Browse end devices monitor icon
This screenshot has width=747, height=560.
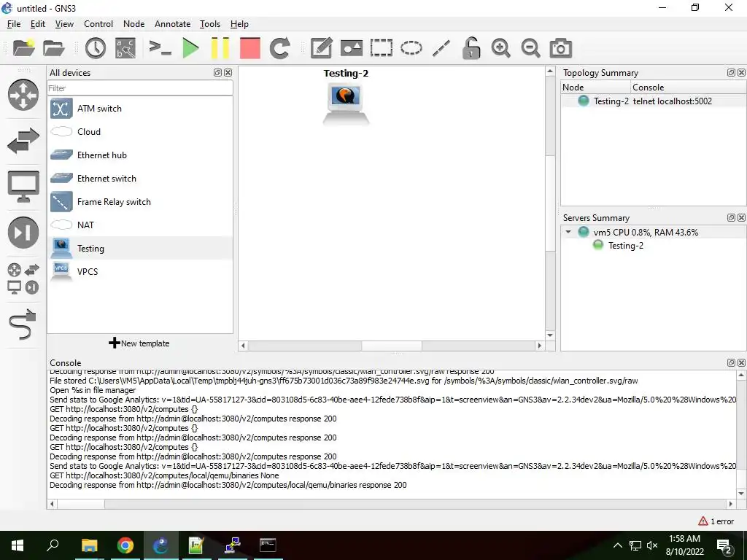(23, 186)
